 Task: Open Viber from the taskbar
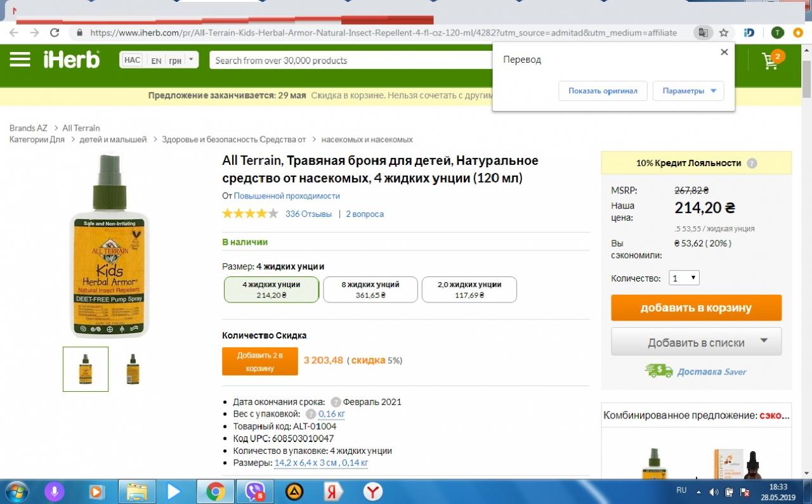coord(254,491)
